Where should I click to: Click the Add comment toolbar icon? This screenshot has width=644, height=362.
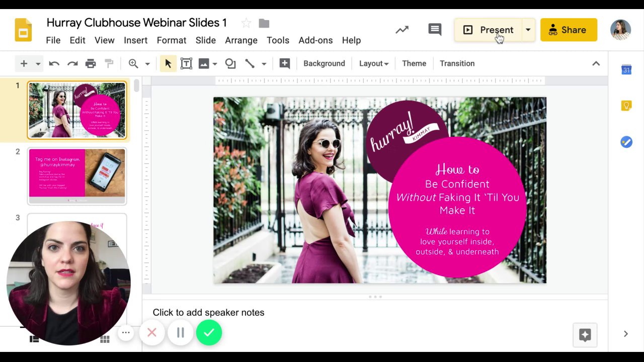click(x=285, y=63)
